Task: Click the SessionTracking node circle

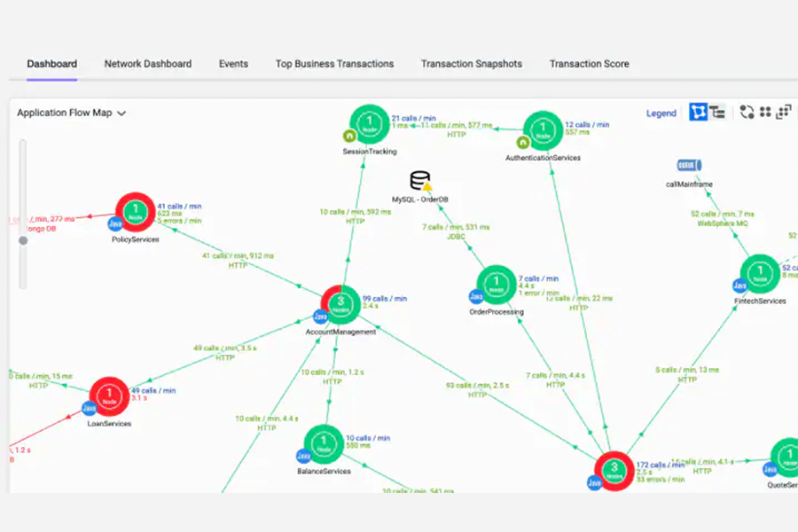Action: [369, 125]
